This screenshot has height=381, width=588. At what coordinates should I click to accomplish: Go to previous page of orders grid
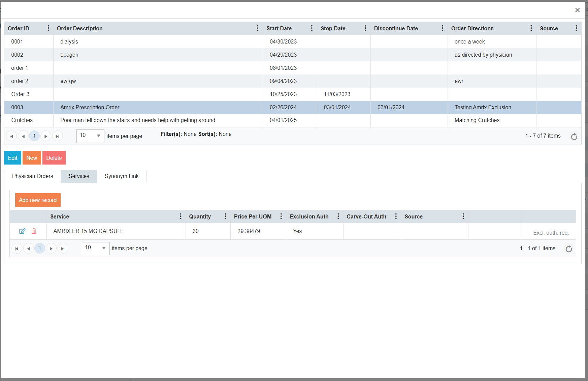[x=23, y=136]
